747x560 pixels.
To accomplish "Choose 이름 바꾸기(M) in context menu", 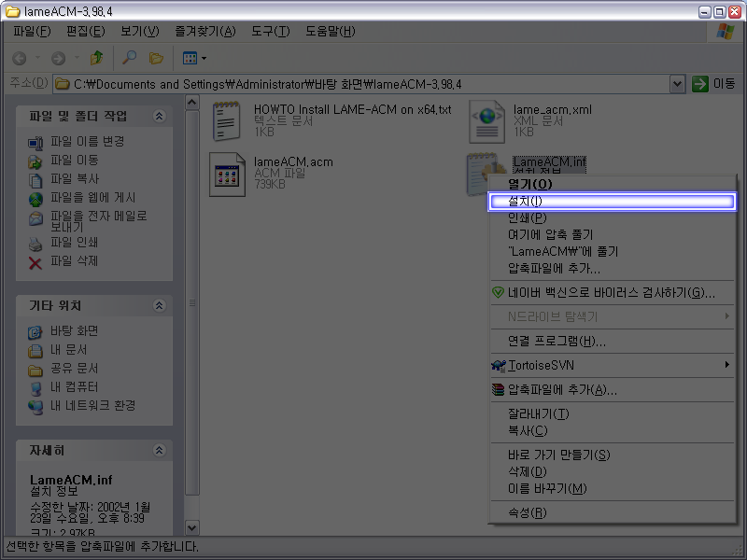I will pyautogui.click(x=613, y=488).
